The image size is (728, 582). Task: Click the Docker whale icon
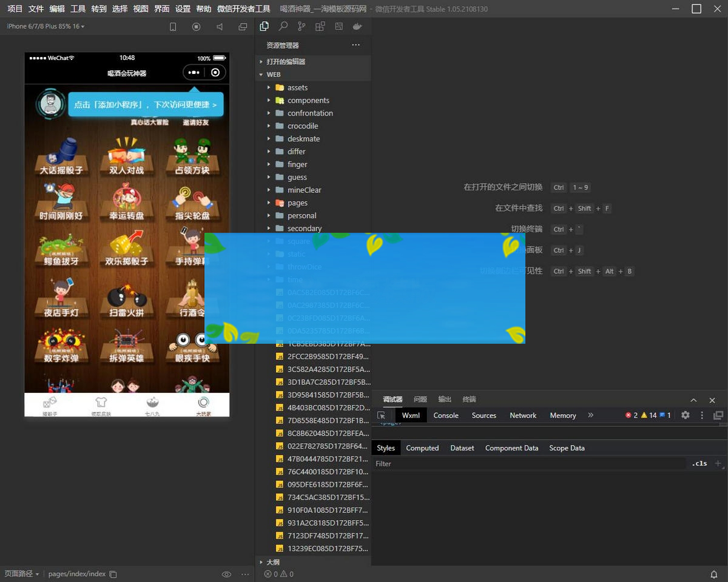(357, 27)
